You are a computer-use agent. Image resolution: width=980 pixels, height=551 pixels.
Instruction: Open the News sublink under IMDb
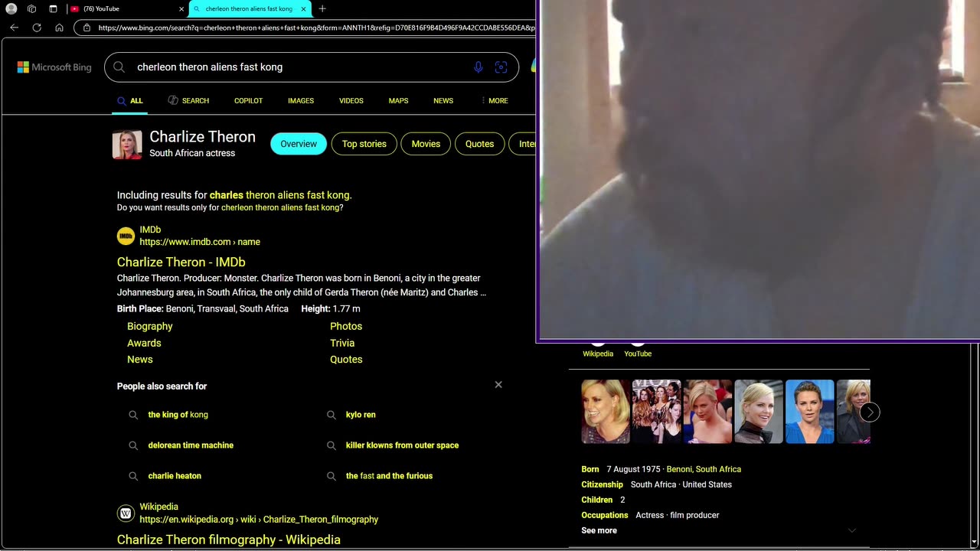click(x=140, y=359)
